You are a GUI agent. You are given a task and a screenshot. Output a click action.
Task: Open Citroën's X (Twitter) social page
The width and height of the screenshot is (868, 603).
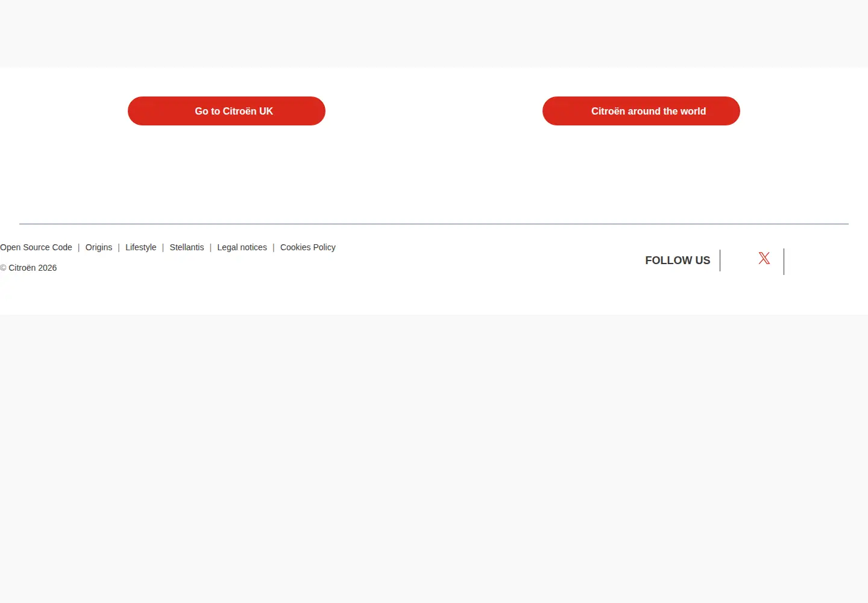[x=764, y=259]
